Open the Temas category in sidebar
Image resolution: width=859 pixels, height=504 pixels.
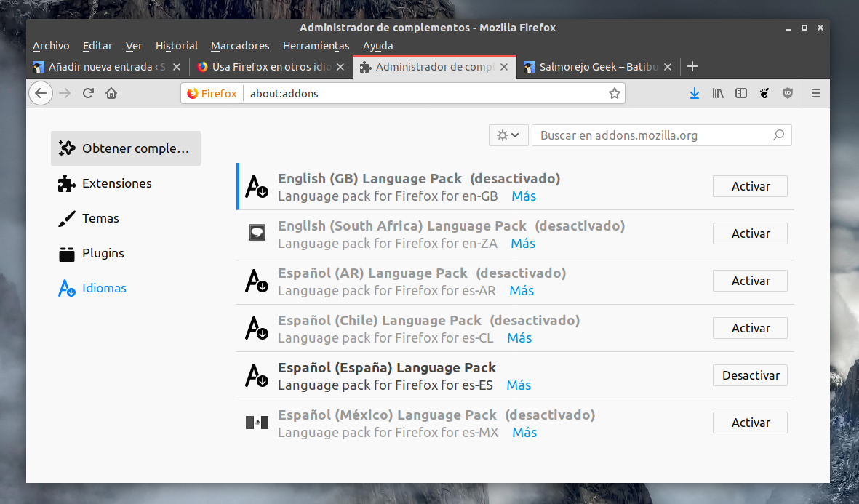(x=100, y=218)
